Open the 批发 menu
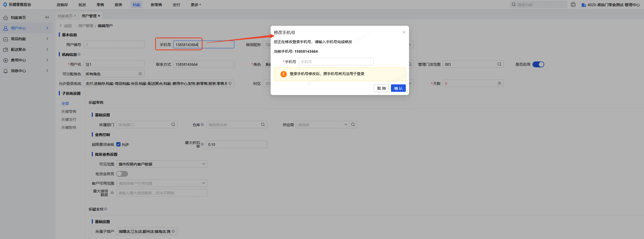The width and height of the screenshot is (644, 239). (x=82, y=5)
